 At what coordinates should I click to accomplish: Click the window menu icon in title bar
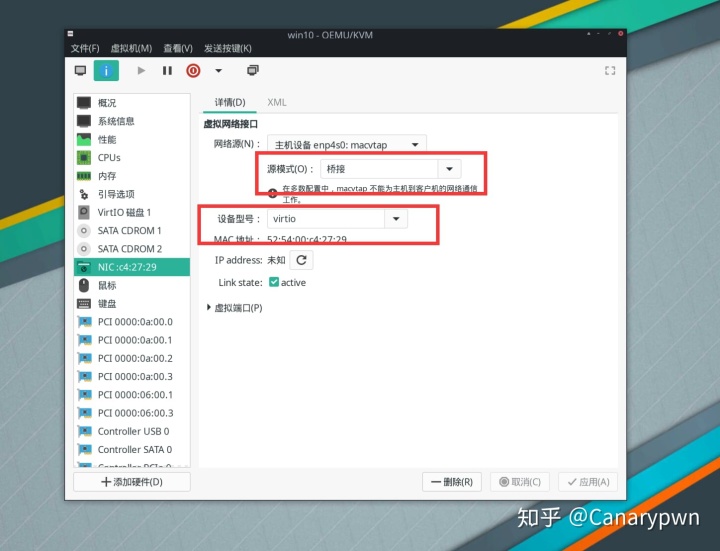coord(70,34)
